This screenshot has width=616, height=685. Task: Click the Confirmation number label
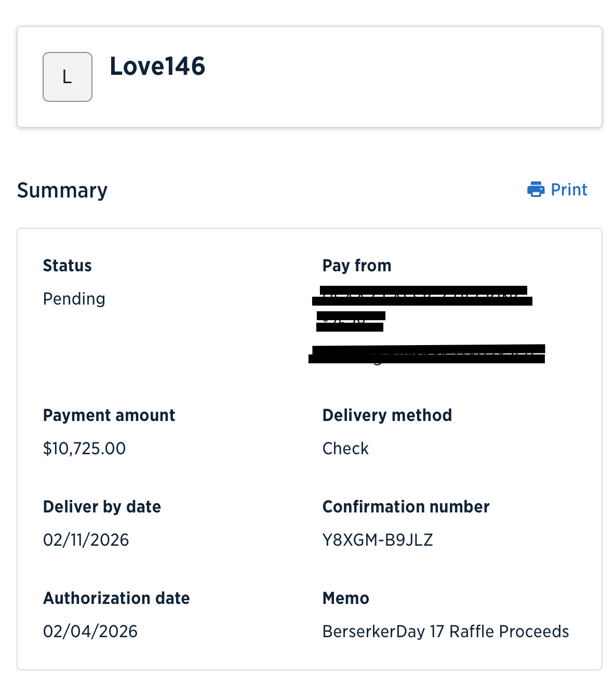click(x=406, y=507)
